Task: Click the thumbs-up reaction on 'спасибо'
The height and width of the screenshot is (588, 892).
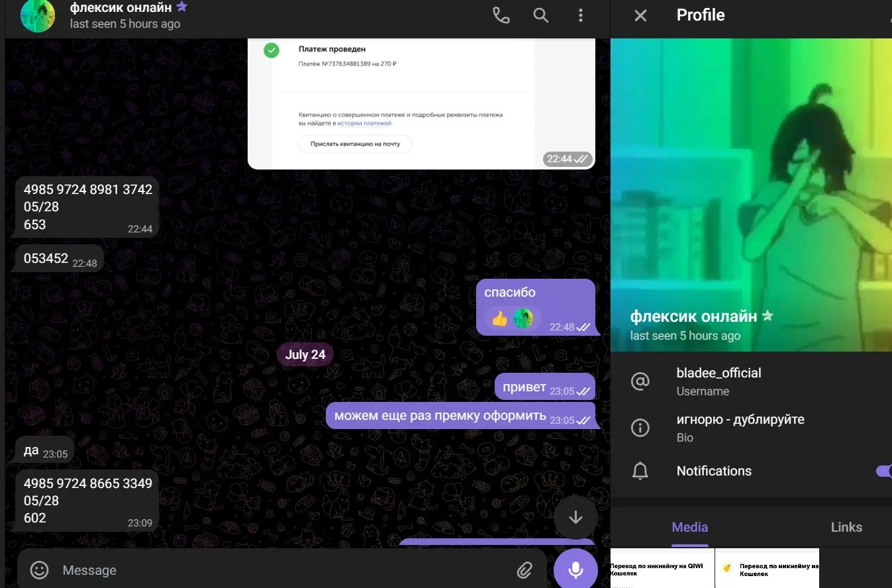Action: pyautogui.click(x=499, y=318)
